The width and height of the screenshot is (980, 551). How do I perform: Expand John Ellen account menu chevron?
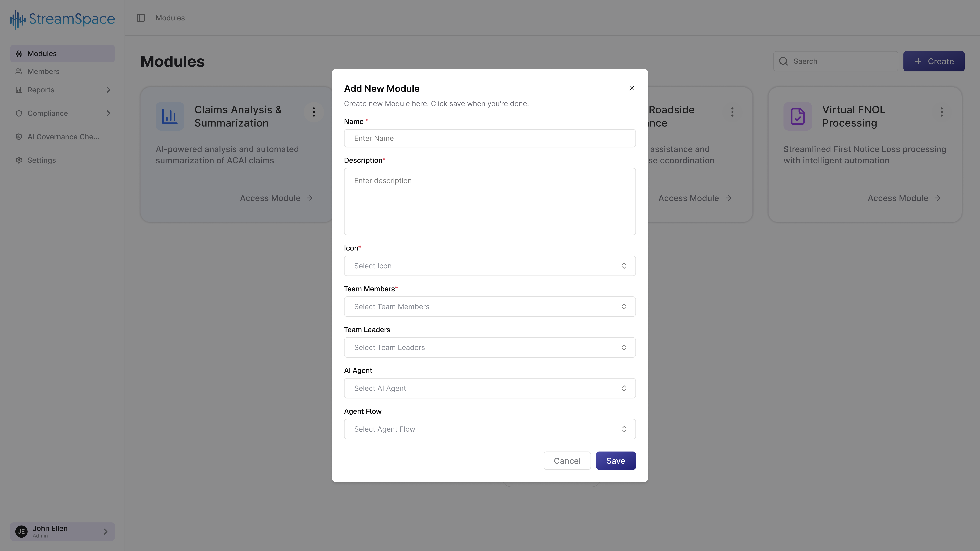pos(106,532)
